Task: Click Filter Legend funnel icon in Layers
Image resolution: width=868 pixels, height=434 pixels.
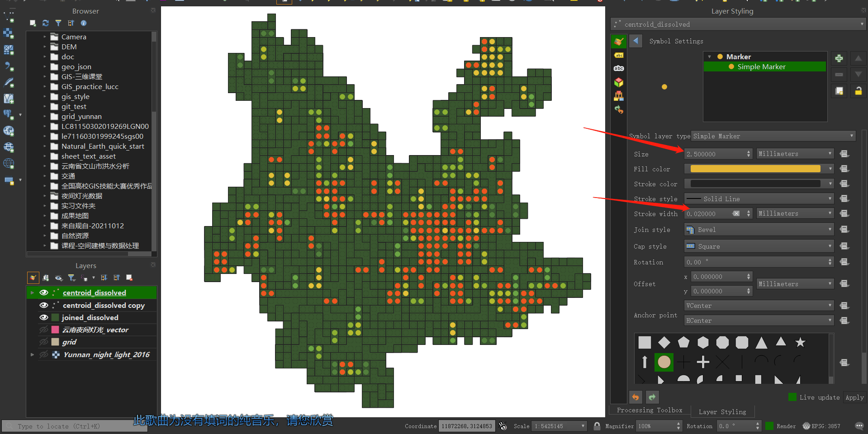Action: (x=71, y=278)
